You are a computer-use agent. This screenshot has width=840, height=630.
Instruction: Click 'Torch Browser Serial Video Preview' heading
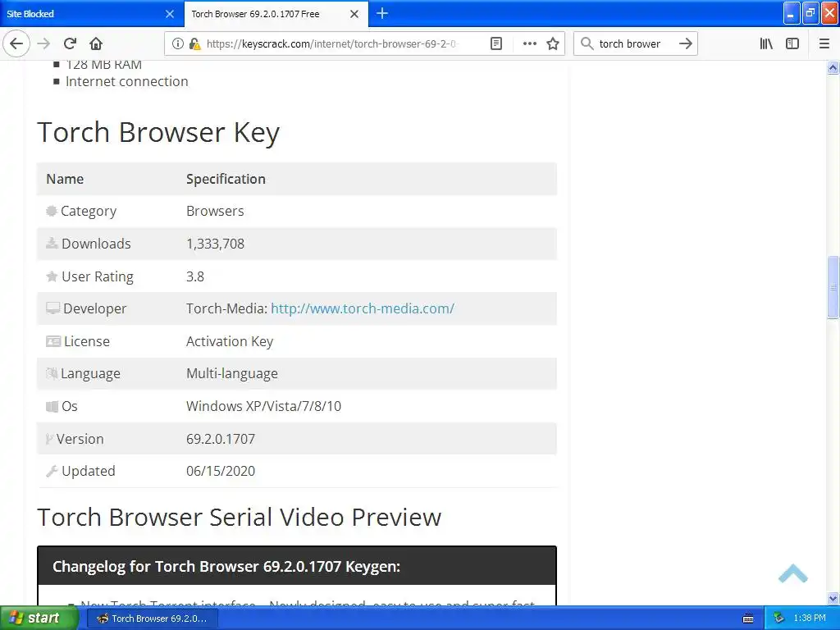pos(239,517)
